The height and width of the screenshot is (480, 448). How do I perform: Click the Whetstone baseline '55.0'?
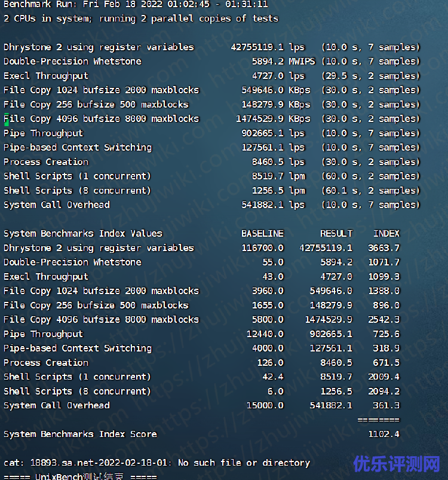273,262
